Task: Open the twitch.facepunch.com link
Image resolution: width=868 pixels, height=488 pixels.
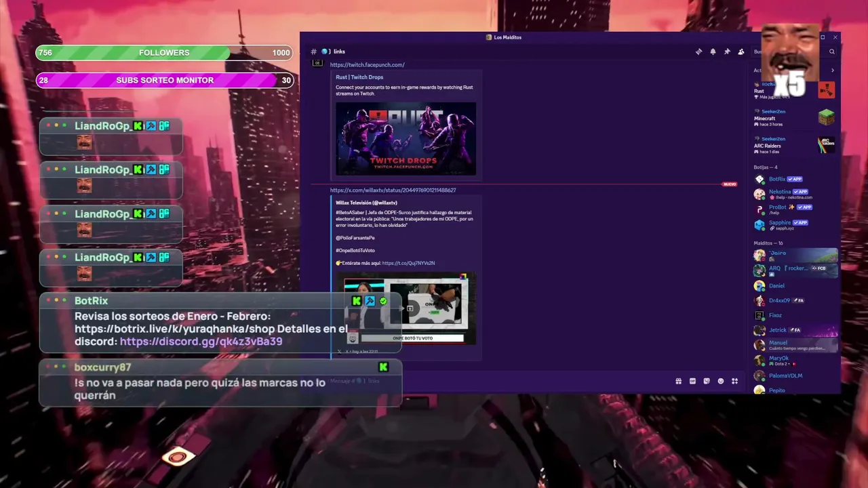Action: [367, 65]
